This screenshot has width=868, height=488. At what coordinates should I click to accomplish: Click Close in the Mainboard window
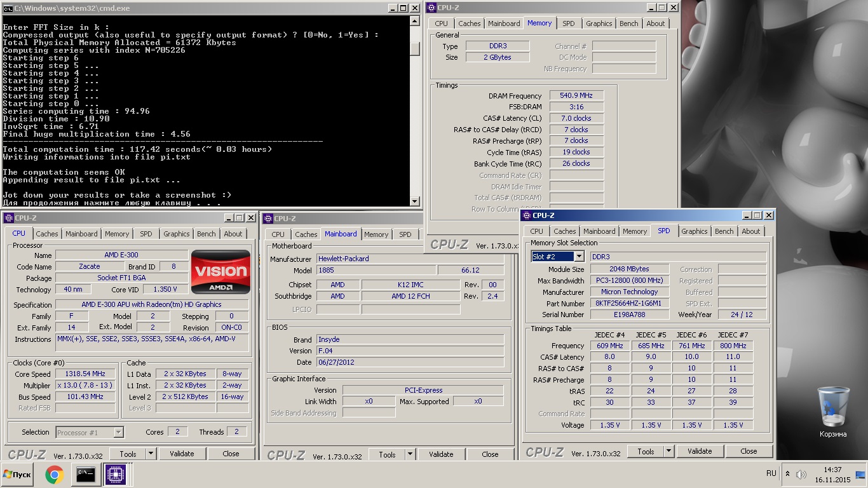491,454
